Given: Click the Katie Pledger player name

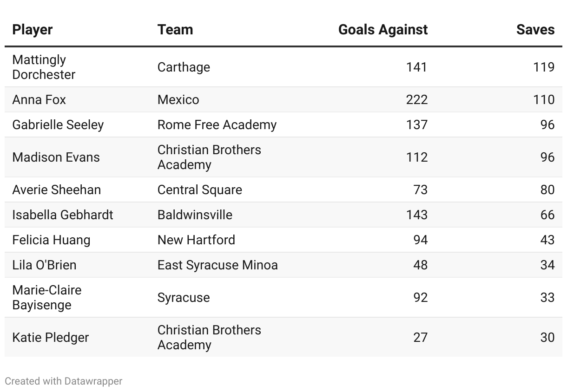Looking at the screenshot, I should click(50, 338).
